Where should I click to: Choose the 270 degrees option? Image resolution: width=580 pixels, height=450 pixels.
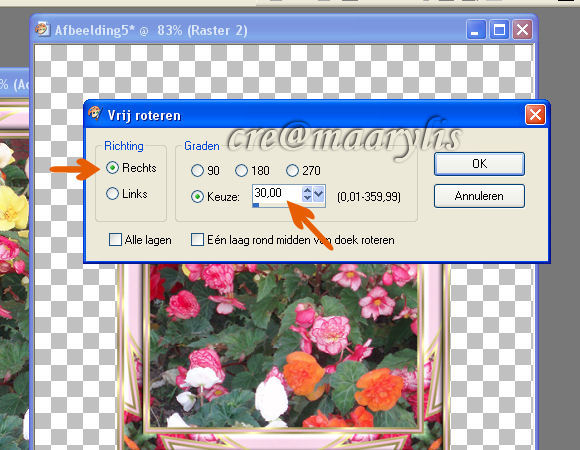(292, 170)
